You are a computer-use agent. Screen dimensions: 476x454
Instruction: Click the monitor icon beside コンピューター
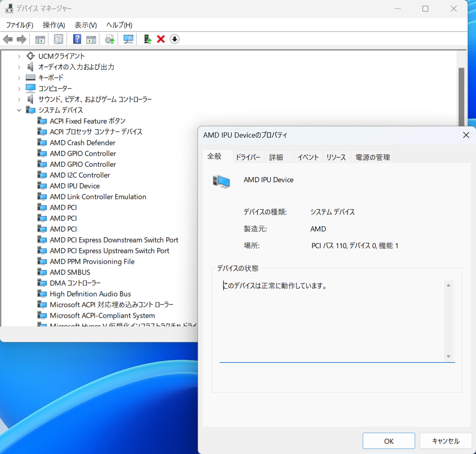(30, 88)
